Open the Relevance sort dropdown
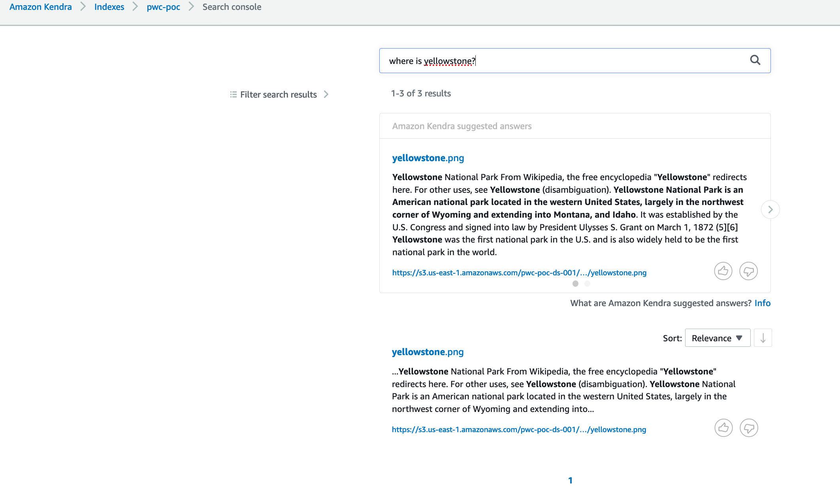Screen dimensions: 840x504 click(x=718, y=338)
